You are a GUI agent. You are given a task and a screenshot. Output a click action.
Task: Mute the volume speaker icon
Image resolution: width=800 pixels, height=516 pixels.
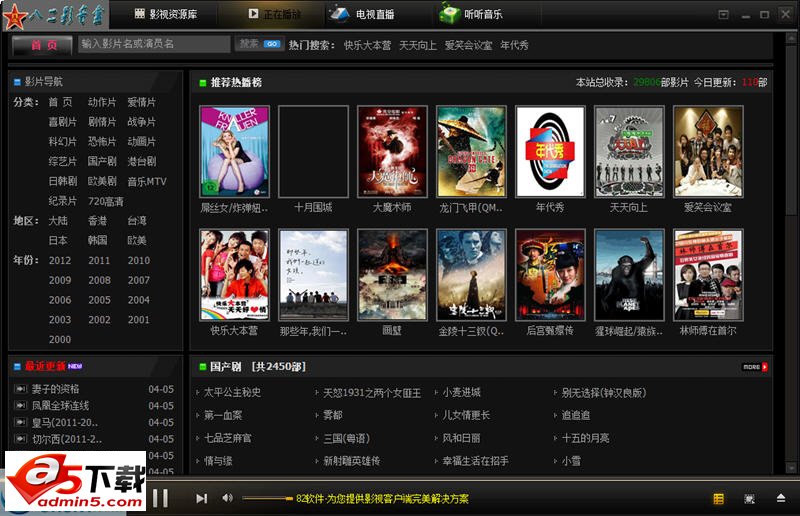227,498
